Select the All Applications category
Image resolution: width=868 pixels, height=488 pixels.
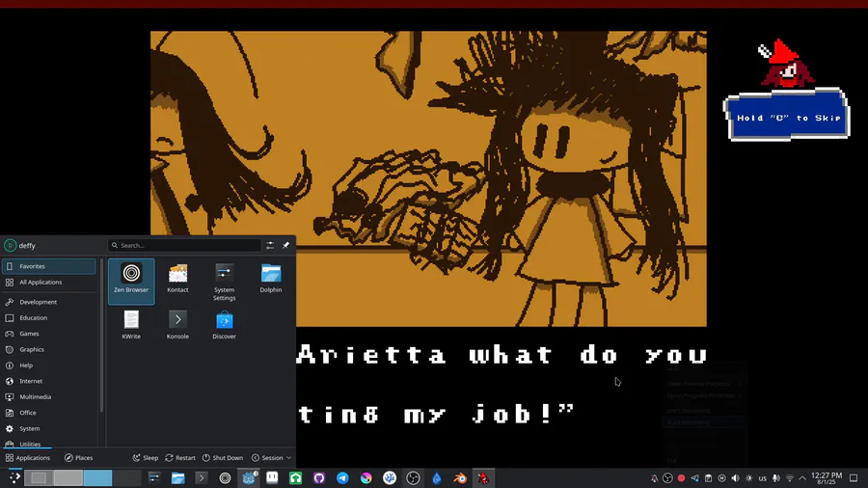[49, 283]
